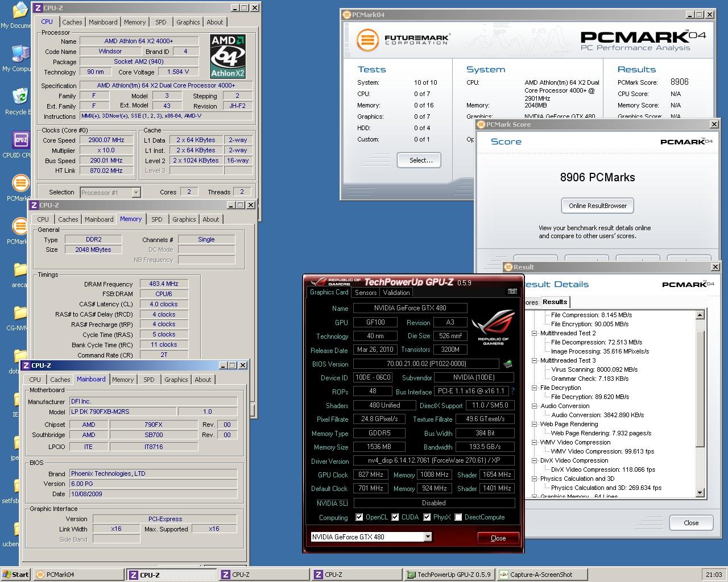
Task: Enable the DirectCompute checkbox in GPU-Z
Action: pyautogui.click(x=458, y=517)
